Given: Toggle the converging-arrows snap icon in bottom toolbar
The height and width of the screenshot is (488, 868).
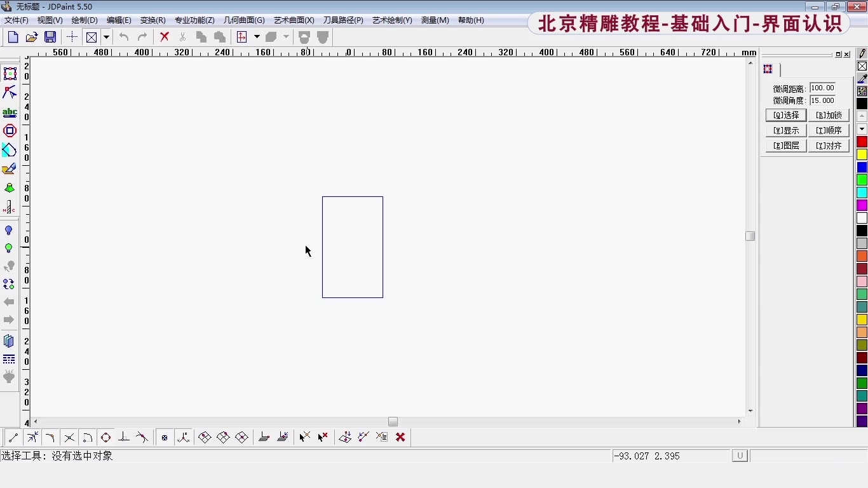Looking at the screenshot, I should 32,437.
